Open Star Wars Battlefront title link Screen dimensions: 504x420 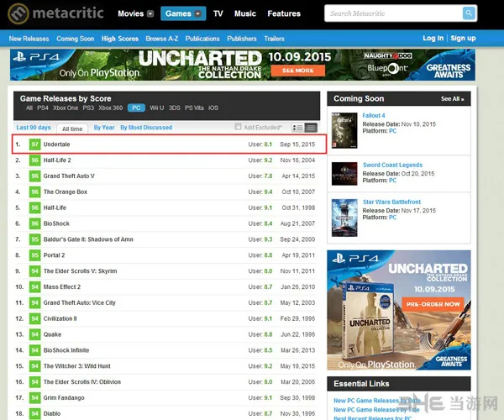pos(391,202)
